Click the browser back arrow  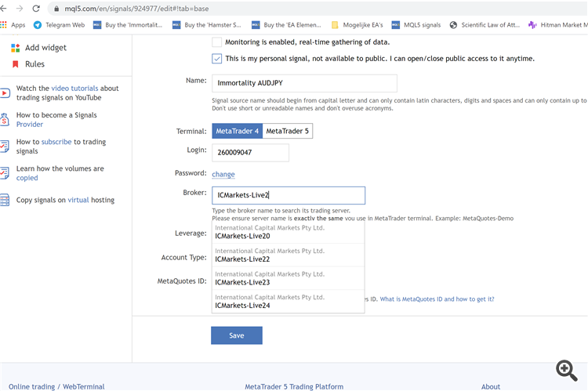point(3,9)
